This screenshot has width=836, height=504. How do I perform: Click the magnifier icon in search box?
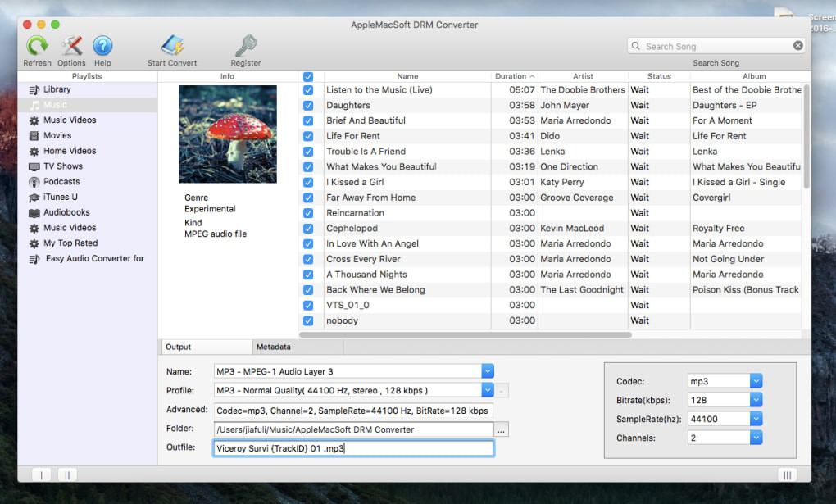coord(635,46)
